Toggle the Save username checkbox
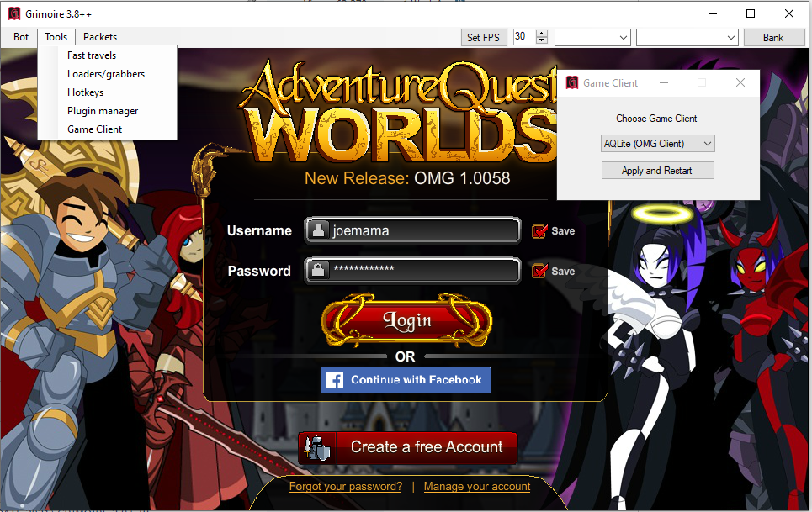Image resolution: width=812 pixels, height=512 pixels. (539, 230)
